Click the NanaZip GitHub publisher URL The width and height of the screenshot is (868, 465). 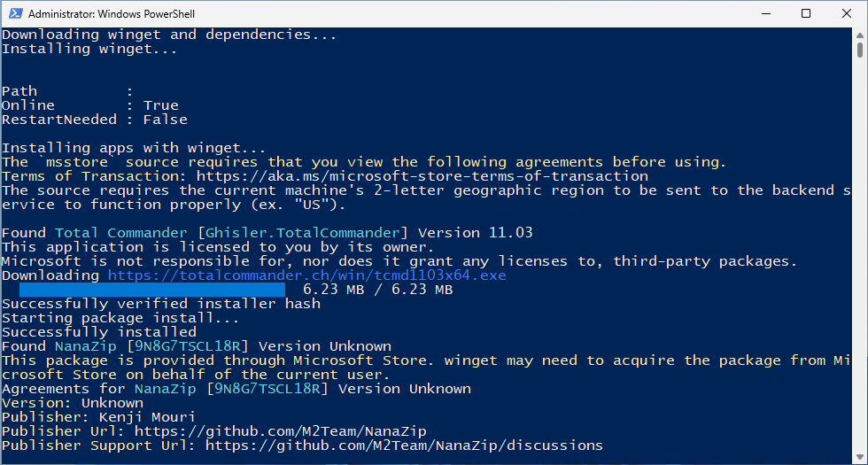(x=281, y=430)
